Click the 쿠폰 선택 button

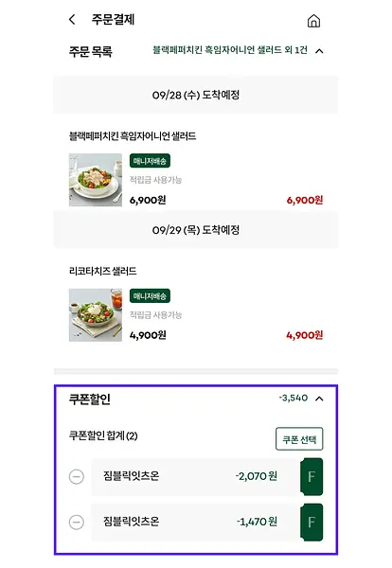pos(299,439)
